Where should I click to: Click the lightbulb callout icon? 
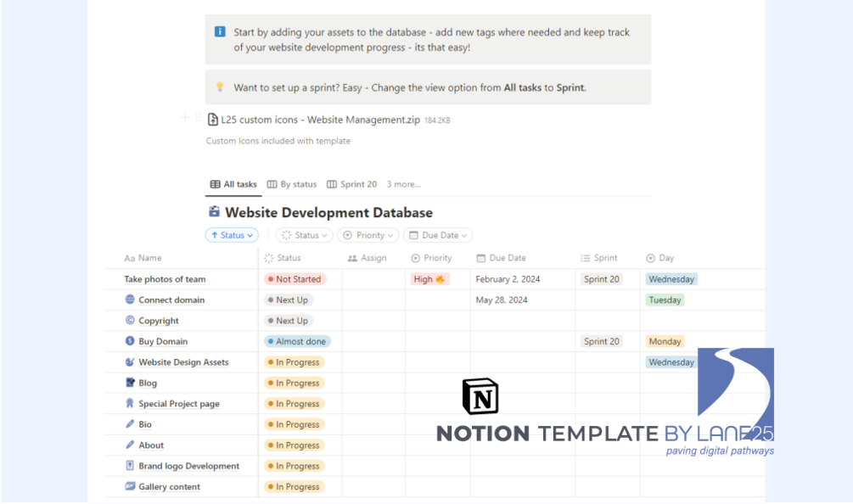point(220,87)
